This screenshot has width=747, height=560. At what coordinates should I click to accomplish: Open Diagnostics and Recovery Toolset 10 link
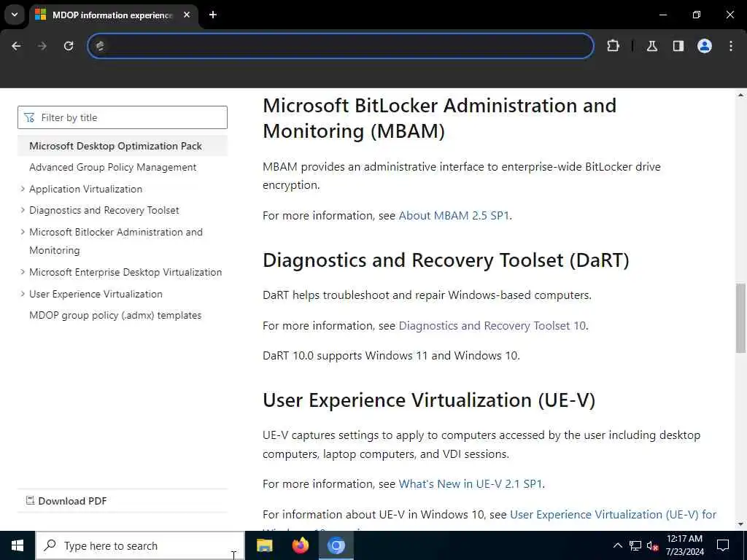pos(492,326)
